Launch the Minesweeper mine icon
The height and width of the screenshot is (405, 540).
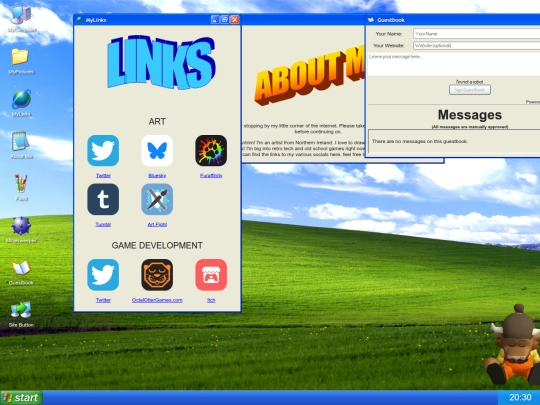(21, 229)
